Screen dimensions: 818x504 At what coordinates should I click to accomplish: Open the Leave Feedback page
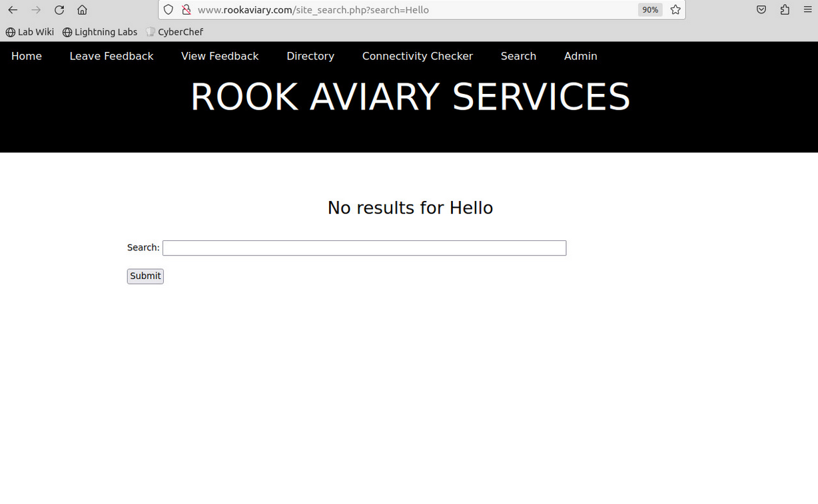[111, 56]
